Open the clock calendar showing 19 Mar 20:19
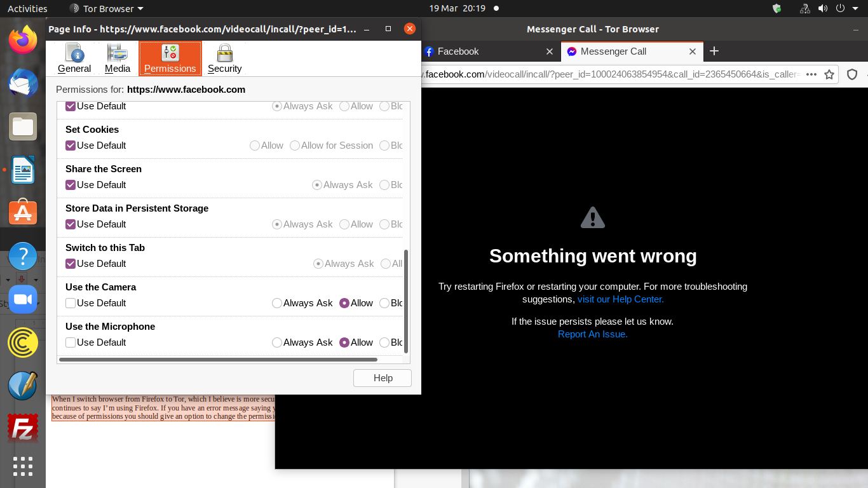 [x=457, y=9]
